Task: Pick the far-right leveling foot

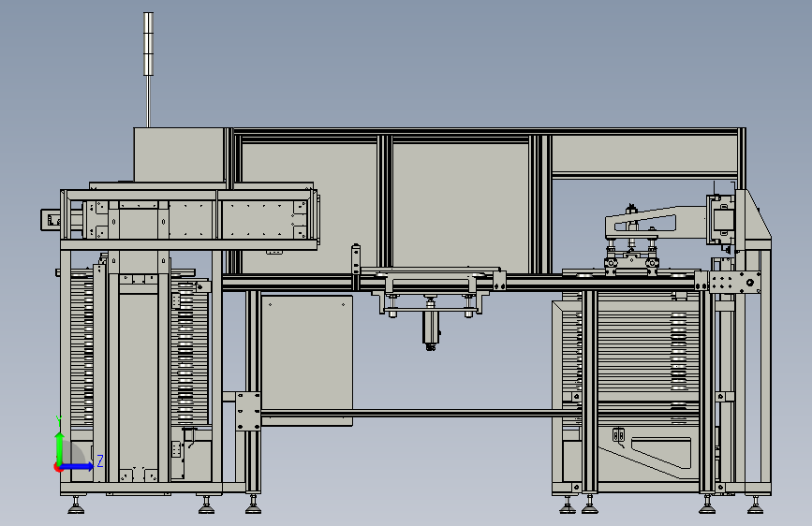Action: click(756, 505)
